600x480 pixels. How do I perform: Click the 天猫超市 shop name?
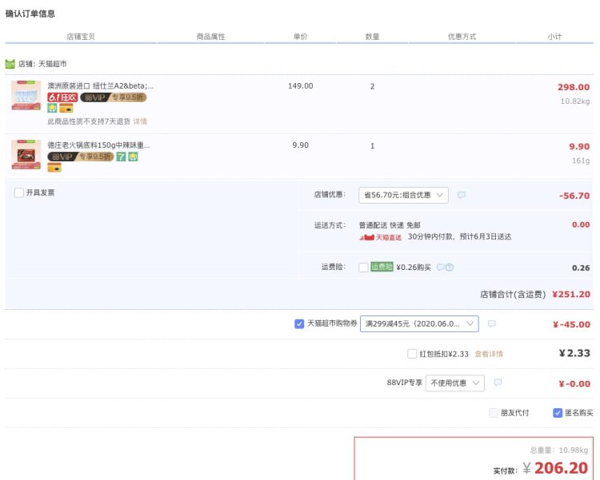tap(52, 64)
